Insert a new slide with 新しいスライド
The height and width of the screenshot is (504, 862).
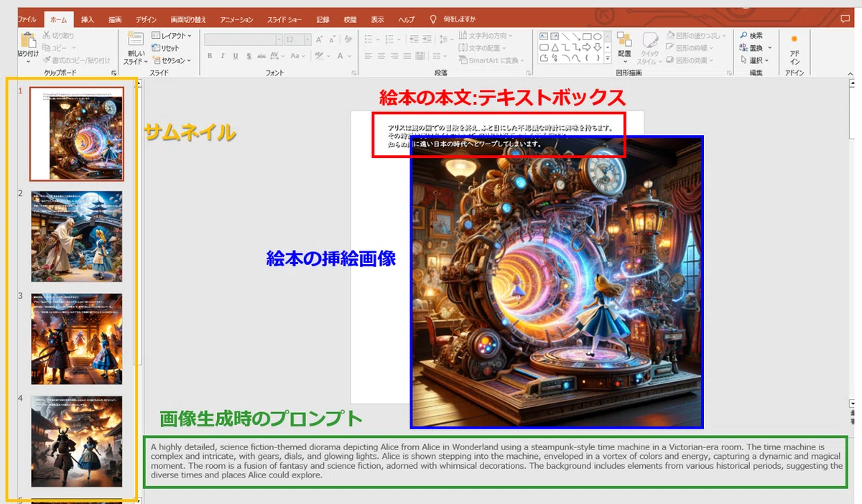136,48
